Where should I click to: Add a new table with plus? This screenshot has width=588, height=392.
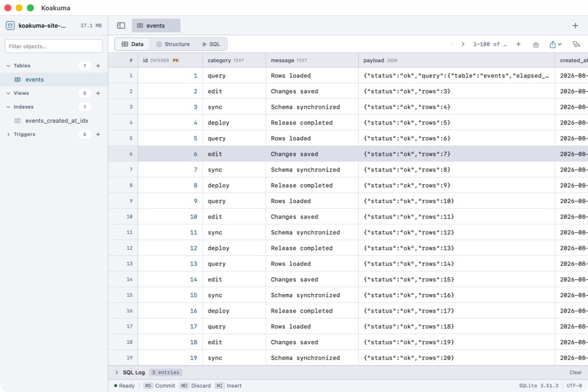pos(98,66)
